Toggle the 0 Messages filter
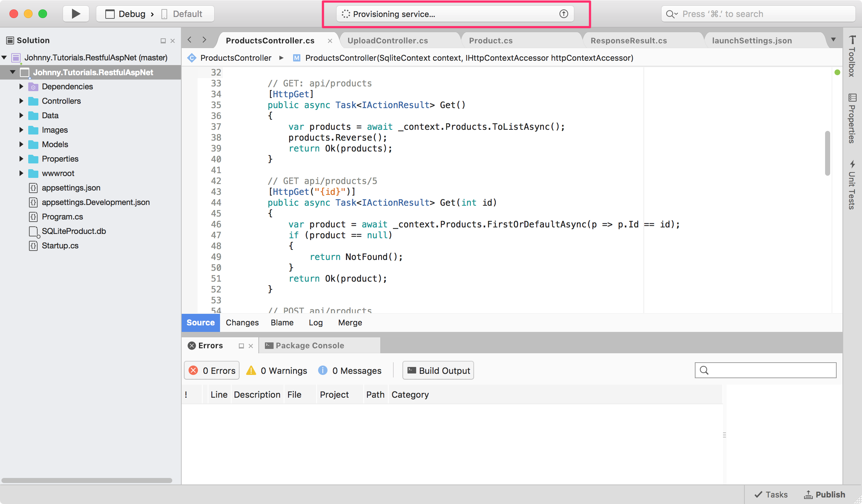The width and height of the screenshot is (862, 504). [x=350, y=371]
